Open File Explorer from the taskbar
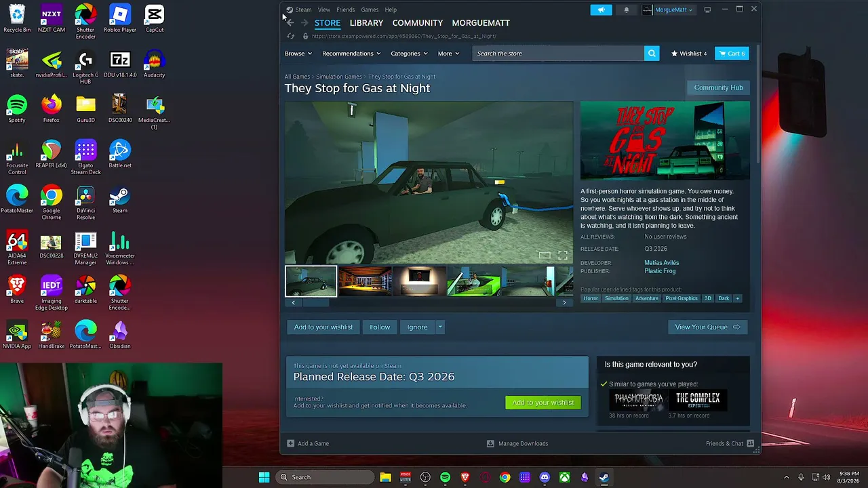868x488 pixels. tap(385, 477)
